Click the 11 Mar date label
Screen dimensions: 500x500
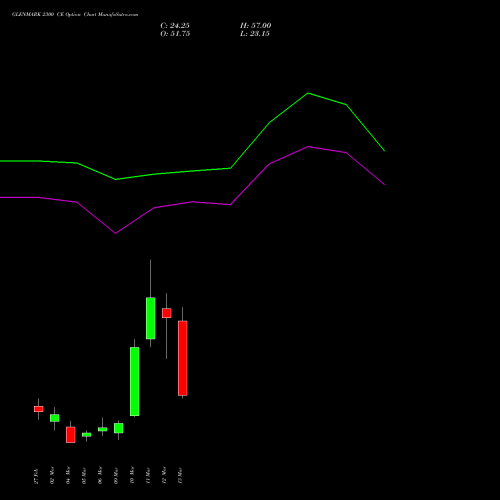click(148, 476)
